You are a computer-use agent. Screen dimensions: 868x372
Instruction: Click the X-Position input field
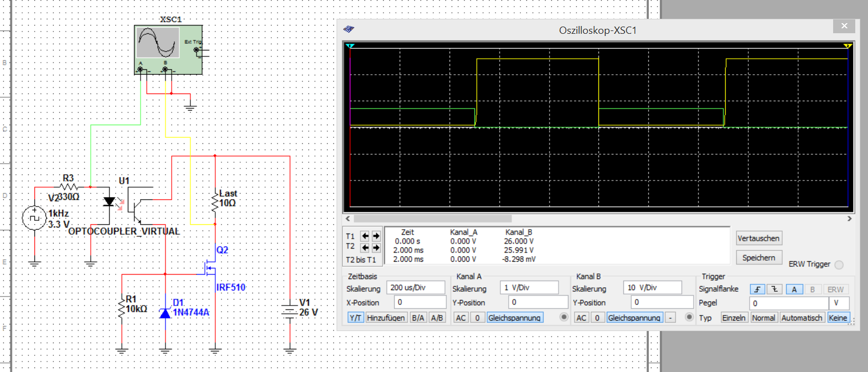[x=419, y=302]
